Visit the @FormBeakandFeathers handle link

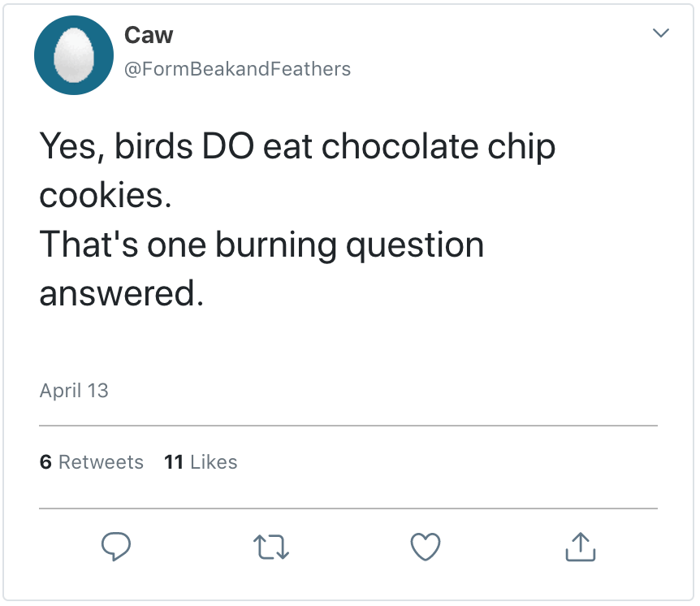[x=237, y=69]
